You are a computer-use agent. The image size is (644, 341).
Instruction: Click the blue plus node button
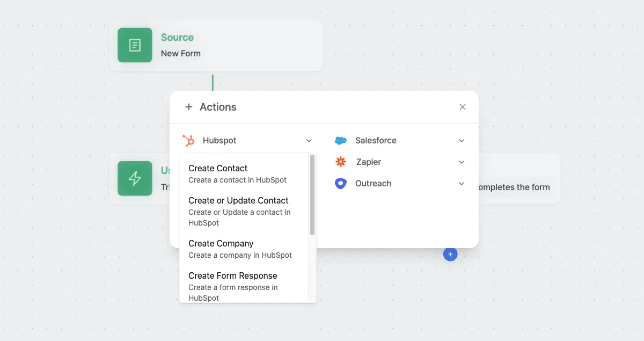tap(450, 255)
